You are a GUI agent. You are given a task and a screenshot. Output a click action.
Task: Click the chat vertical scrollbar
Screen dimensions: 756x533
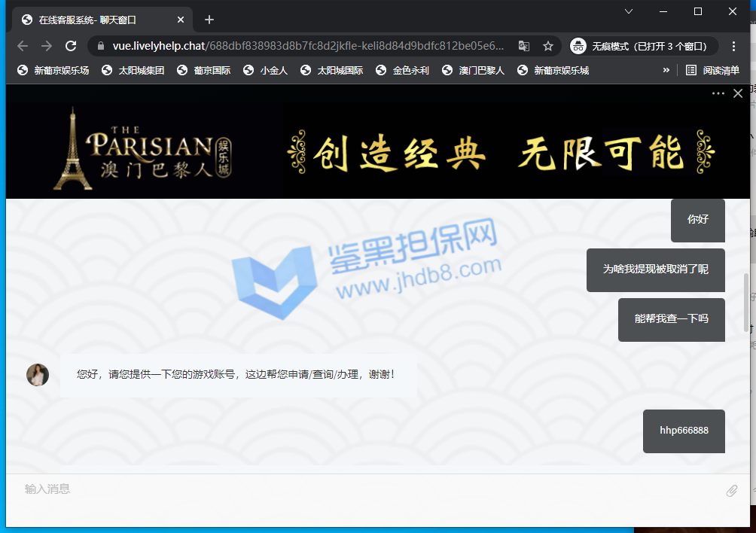pos(746,303)
